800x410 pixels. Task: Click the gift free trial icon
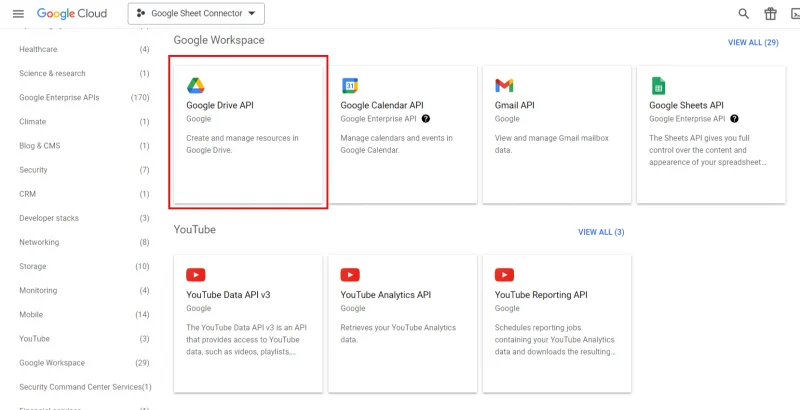point(770,14)
